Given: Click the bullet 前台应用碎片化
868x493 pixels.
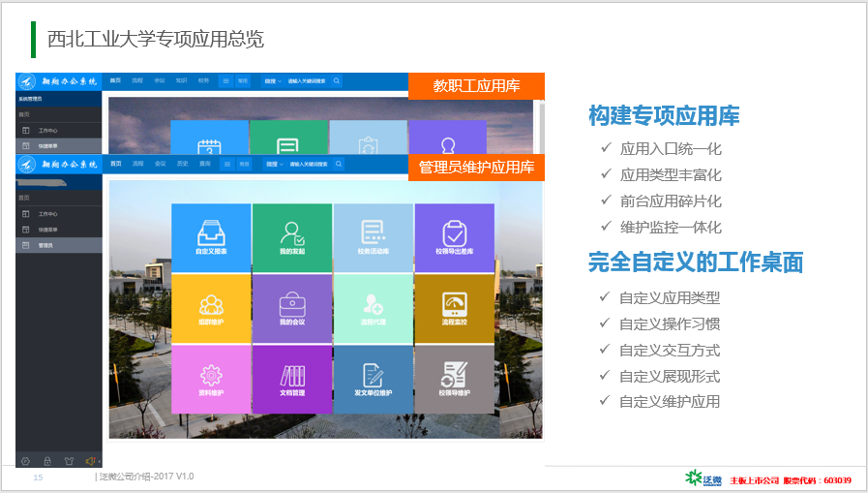Looking at the screenshot, I should (671, 201).
